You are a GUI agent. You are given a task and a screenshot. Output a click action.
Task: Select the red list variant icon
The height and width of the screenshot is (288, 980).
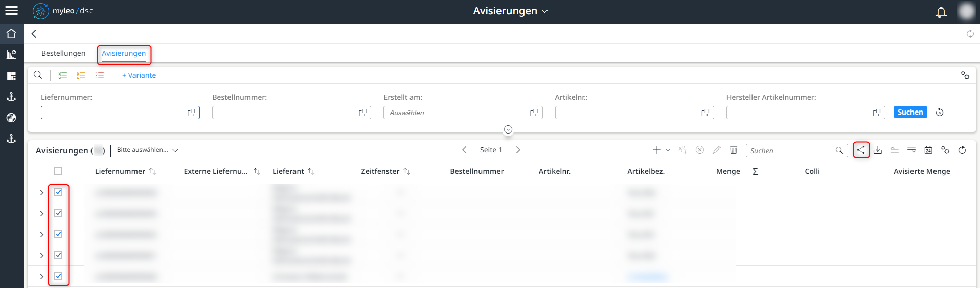click(x=100, y=75)
